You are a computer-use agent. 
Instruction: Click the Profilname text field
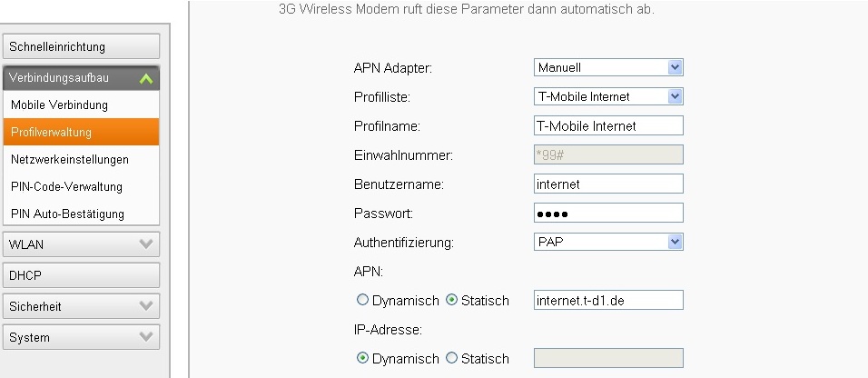click(608, 125)
